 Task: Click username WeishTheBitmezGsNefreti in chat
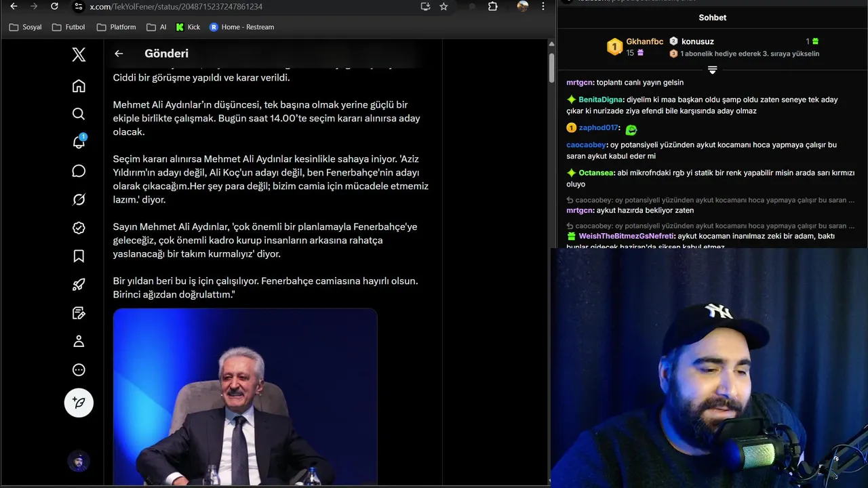626,237
